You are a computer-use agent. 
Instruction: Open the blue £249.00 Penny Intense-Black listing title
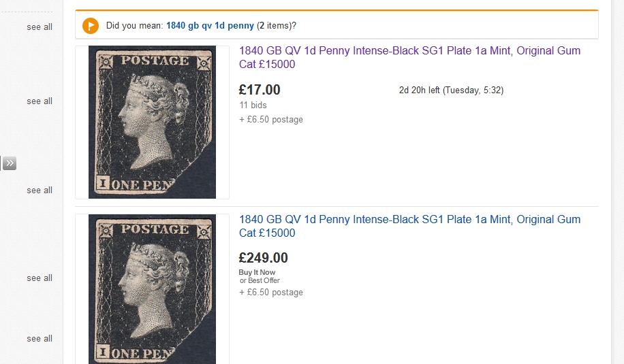pos(409,226)
